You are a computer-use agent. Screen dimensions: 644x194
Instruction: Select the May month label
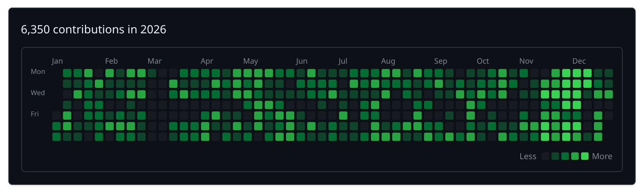251,61
